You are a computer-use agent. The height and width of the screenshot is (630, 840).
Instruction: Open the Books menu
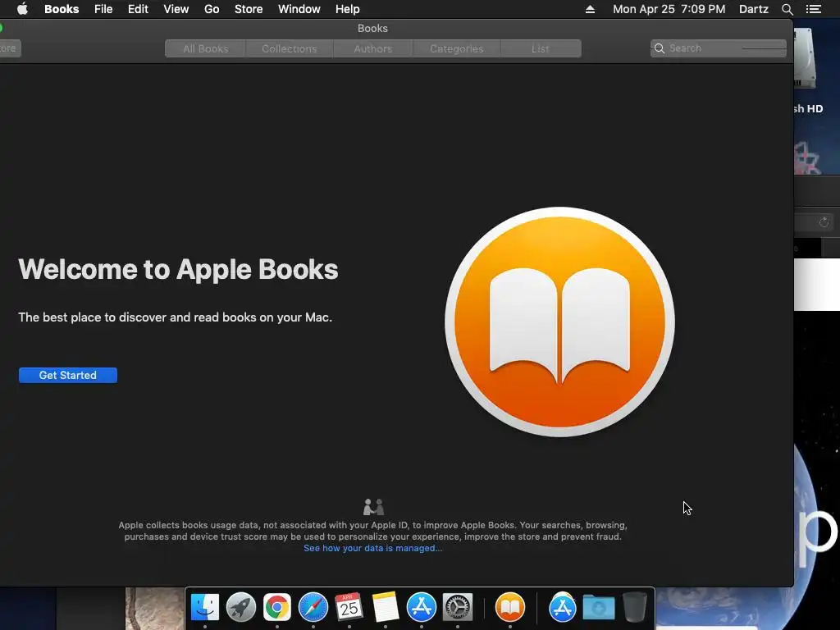click(62, 9)
